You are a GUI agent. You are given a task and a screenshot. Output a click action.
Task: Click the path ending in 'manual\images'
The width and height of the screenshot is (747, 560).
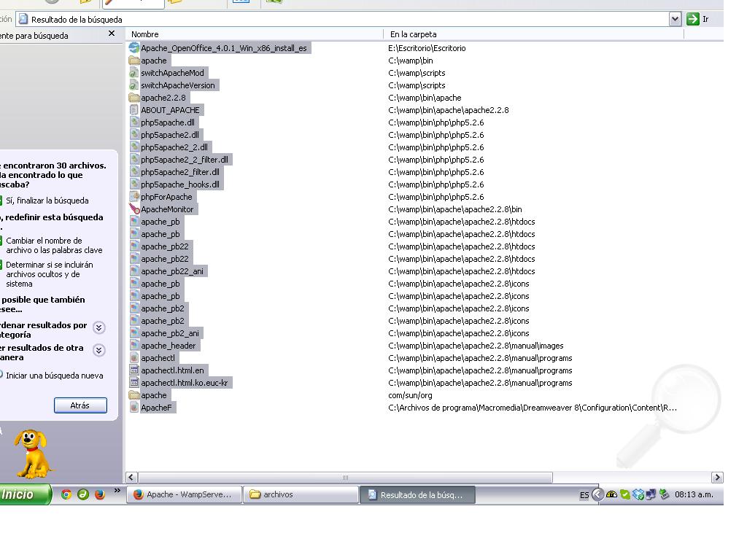tap(476, 345)
